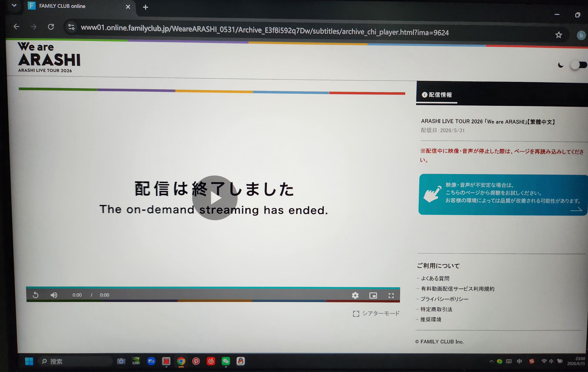The height and width of the screenshot is (372, 588).
Task: Click the 0:00 current time display
Action: point(77,295)
